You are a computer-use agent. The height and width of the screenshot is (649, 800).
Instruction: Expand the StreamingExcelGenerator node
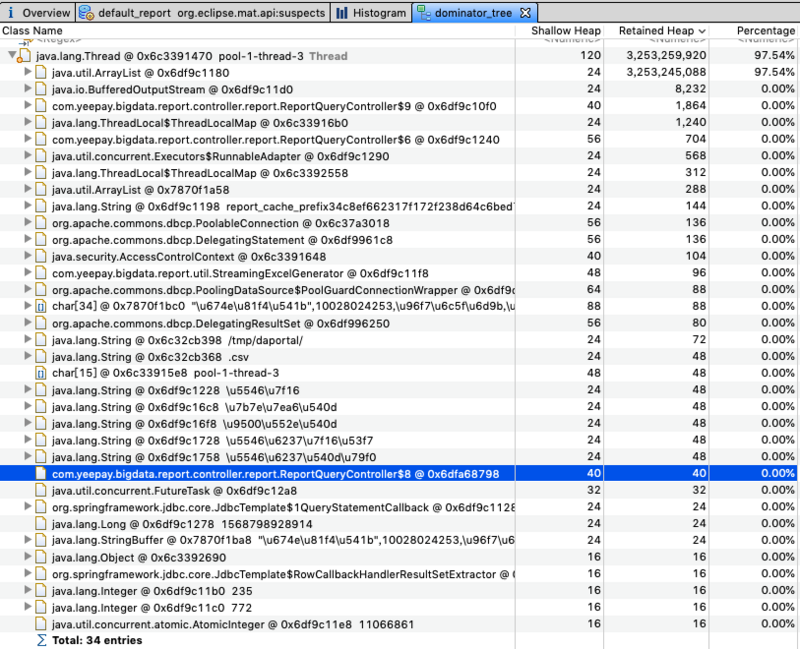(28, 273)
